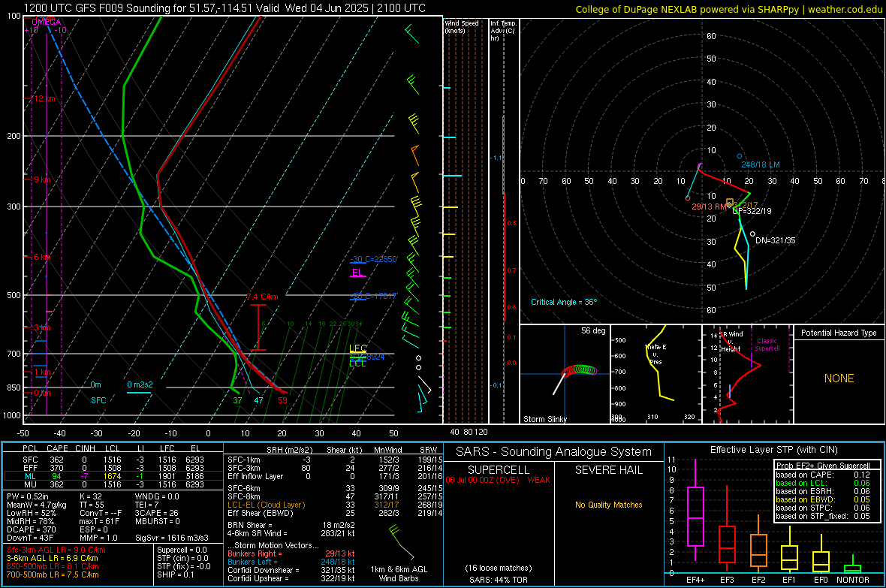
Task: Click the Supercell = 0.0 composite value
Action: (182, 550)
